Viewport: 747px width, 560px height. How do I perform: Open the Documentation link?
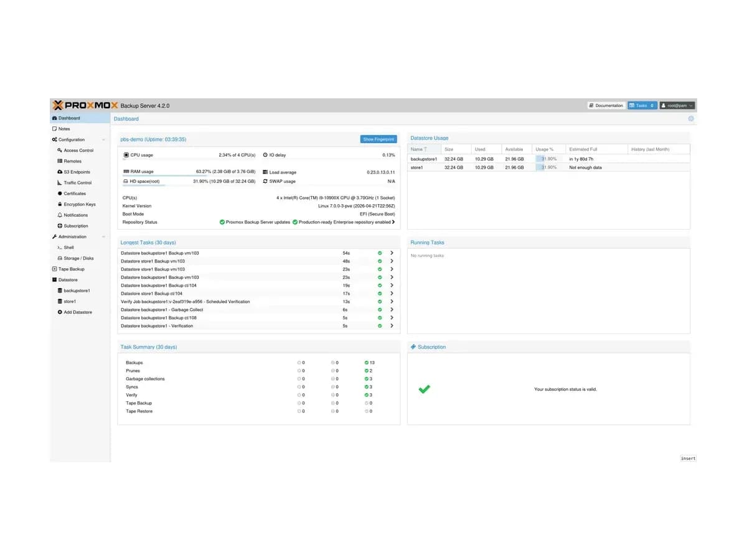tap(606, 106)
